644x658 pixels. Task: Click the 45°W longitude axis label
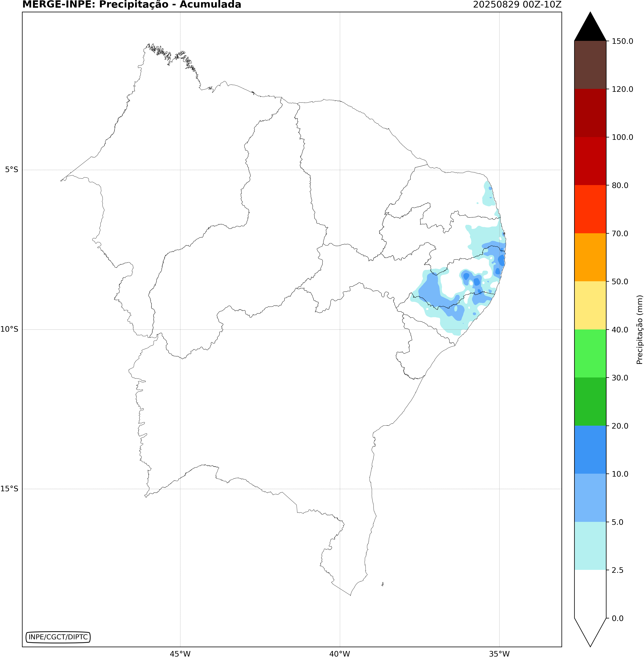click(180, 654)
